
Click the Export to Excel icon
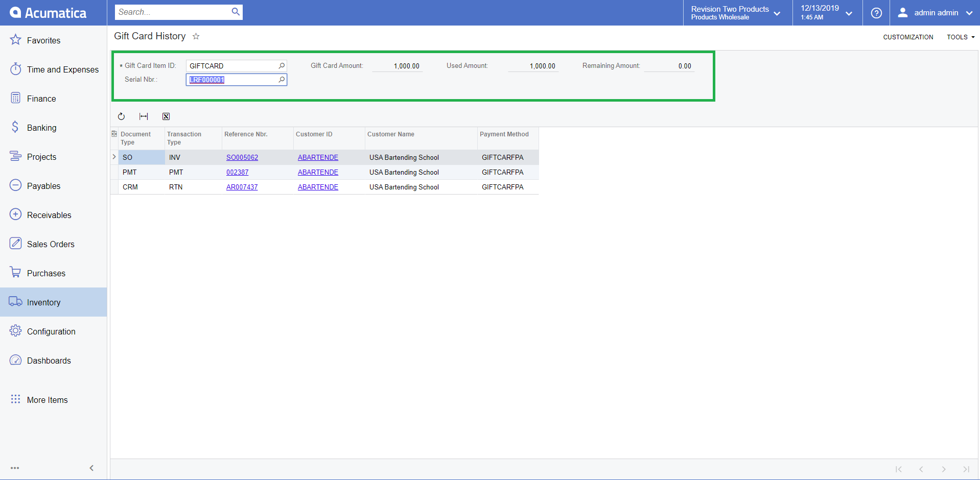(x=166, y=116)
